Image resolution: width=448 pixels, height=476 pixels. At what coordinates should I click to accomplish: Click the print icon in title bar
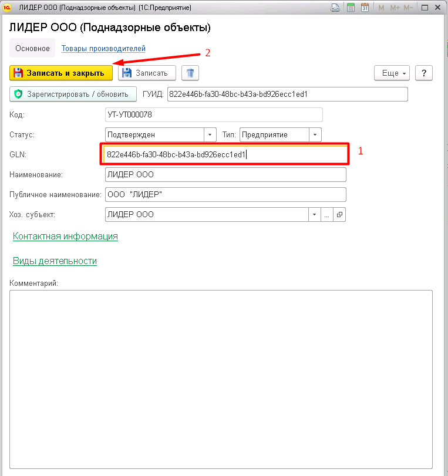pyautogui.click(x=335, y=8)
